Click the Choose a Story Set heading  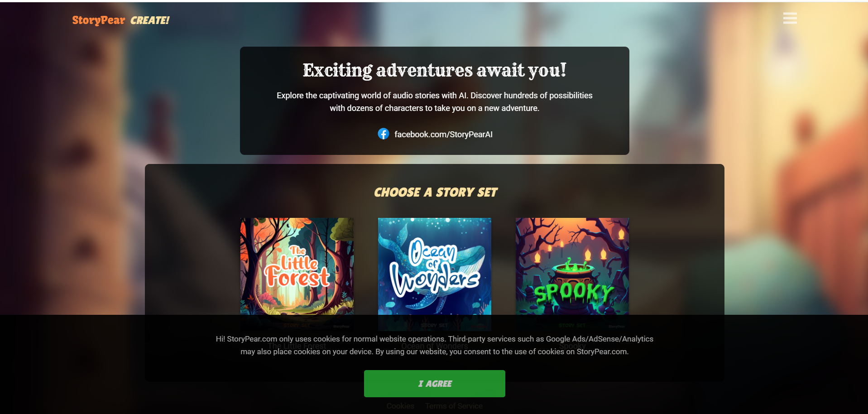point(435,193)
